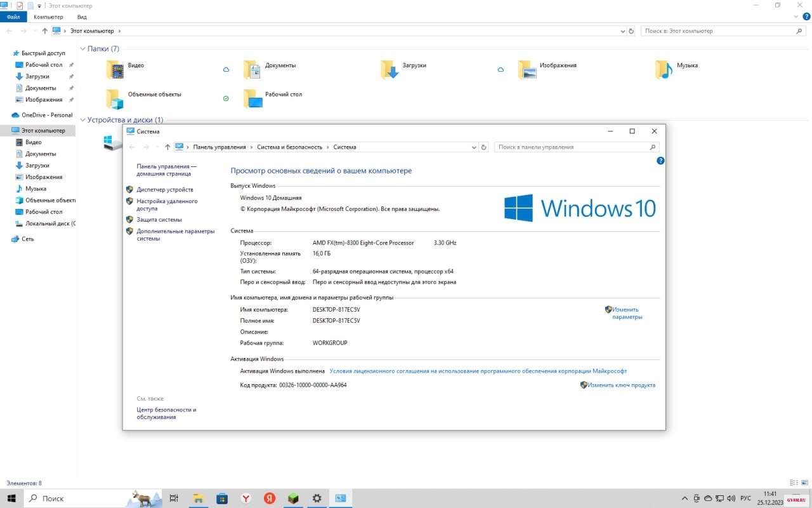The width and height of the screenshot is (812, 508).
Task: Collapse Устройства и диски group
Action: coord(83,120)
